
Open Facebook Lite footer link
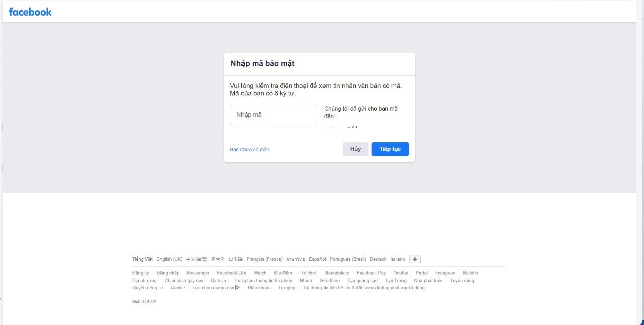point(231,273)
